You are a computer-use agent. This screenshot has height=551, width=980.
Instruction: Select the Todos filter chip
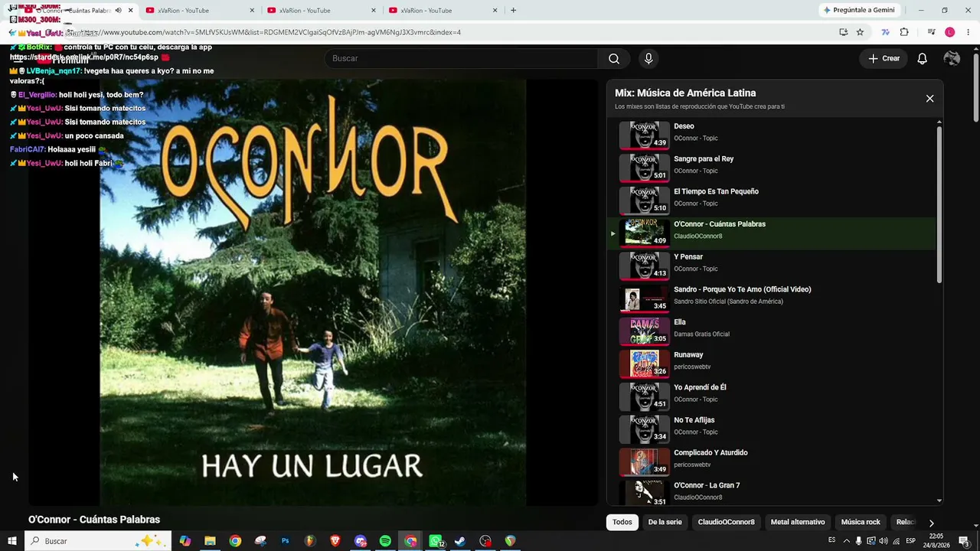622,523
